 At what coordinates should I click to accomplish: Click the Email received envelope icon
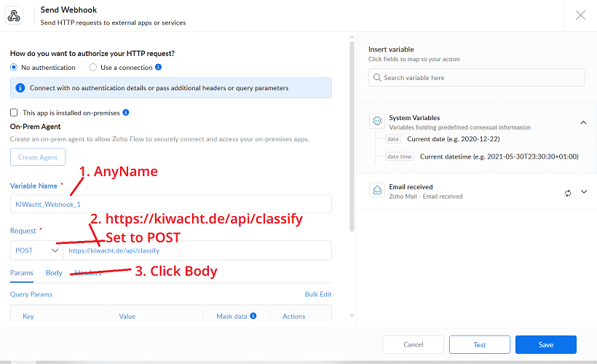376,191
